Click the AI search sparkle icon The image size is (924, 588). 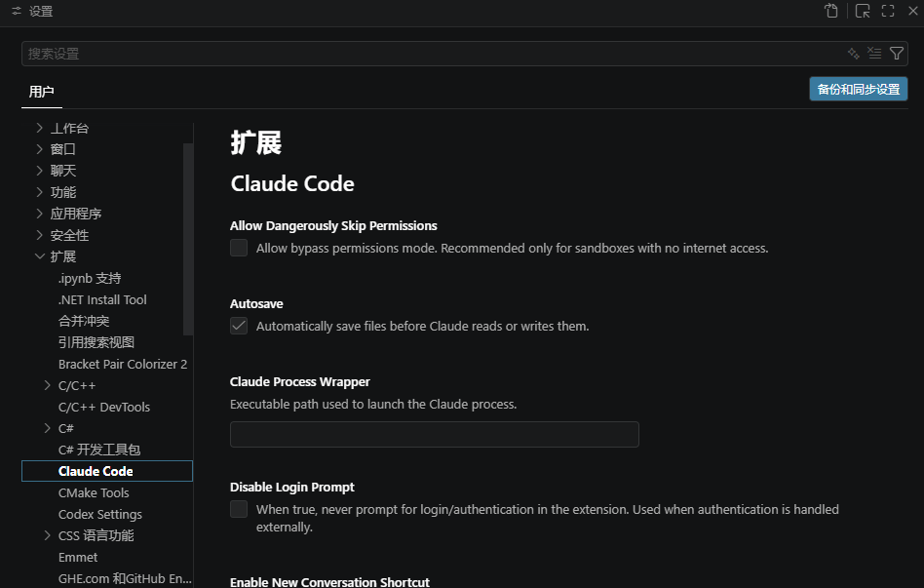pyautogui.click(x=853, y=54)
